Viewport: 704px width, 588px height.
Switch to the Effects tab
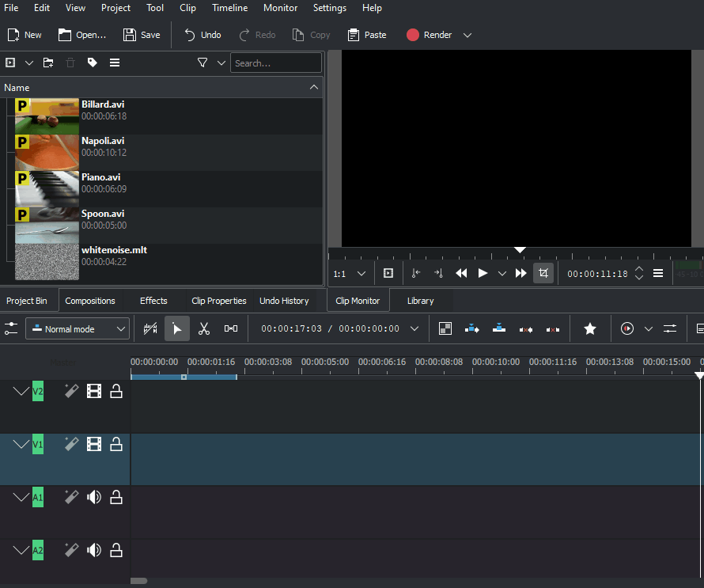coord(153,301)
